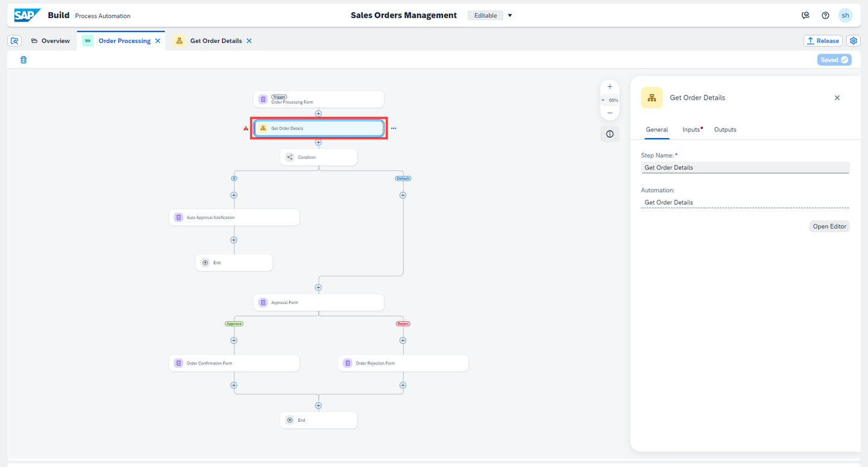Select the End node under Auto Approval Notification

(x=234, y=263)
